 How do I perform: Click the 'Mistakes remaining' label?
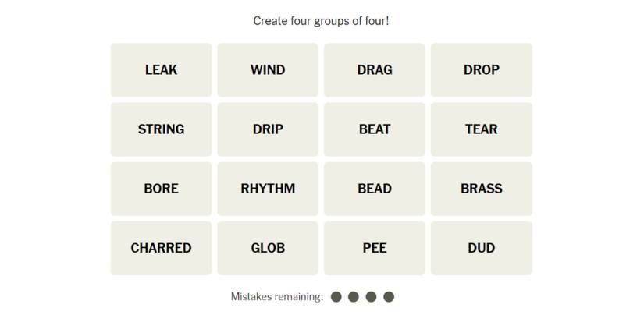[276, 297]
